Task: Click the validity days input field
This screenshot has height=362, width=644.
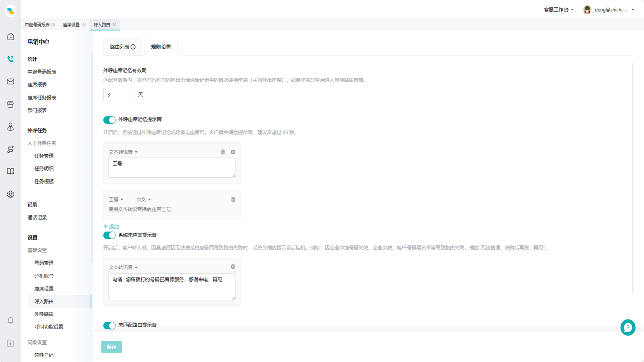Action: point(119,94)
